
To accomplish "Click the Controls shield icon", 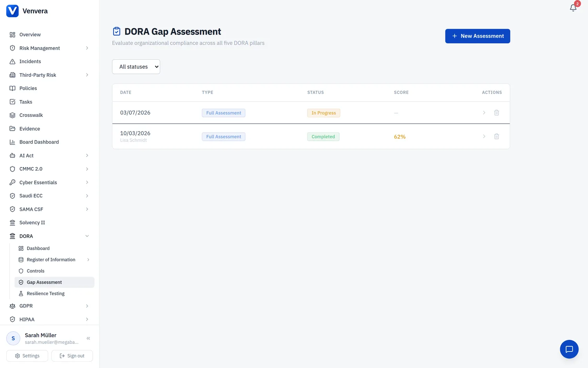I will pos(21,271).
